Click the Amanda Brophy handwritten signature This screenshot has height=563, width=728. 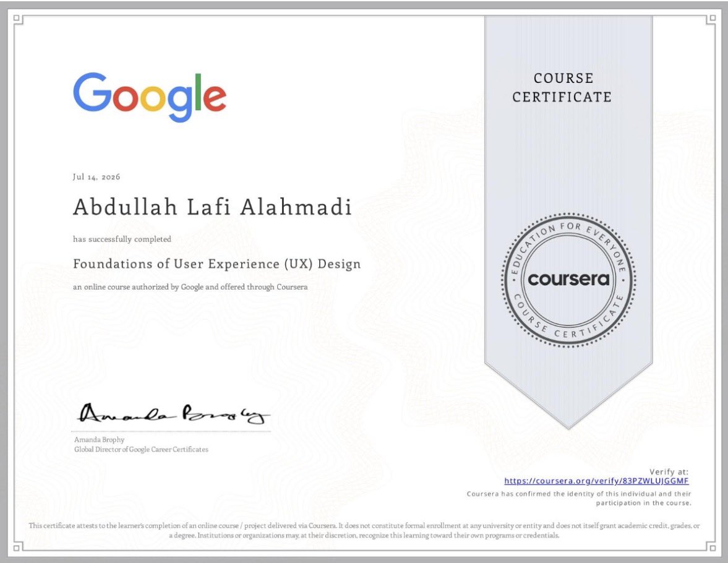pyautogui.click(x=174, y=413)
